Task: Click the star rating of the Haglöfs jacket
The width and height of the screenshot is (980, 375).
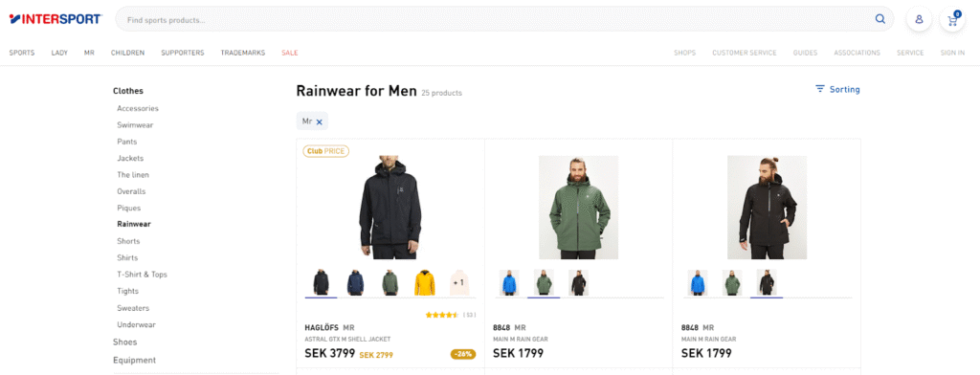Action: (x=442, y=315)
